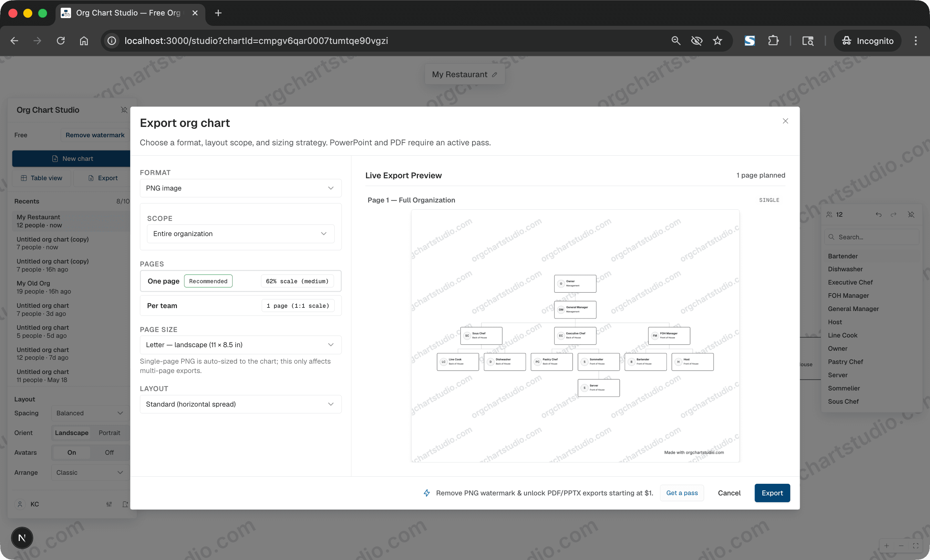
Task: Click the redo arrow in people panel
Action: pyautogui.click(x=894, y=214)
